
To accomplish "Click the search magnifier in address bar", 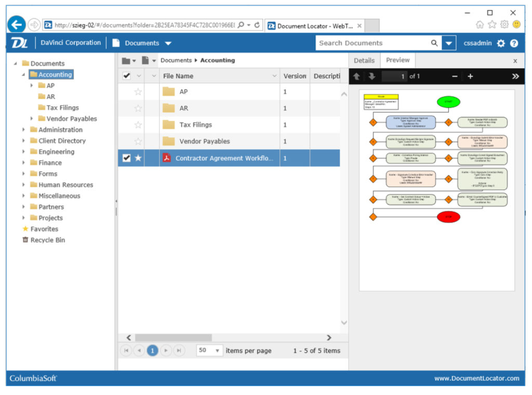I will 241,25.
